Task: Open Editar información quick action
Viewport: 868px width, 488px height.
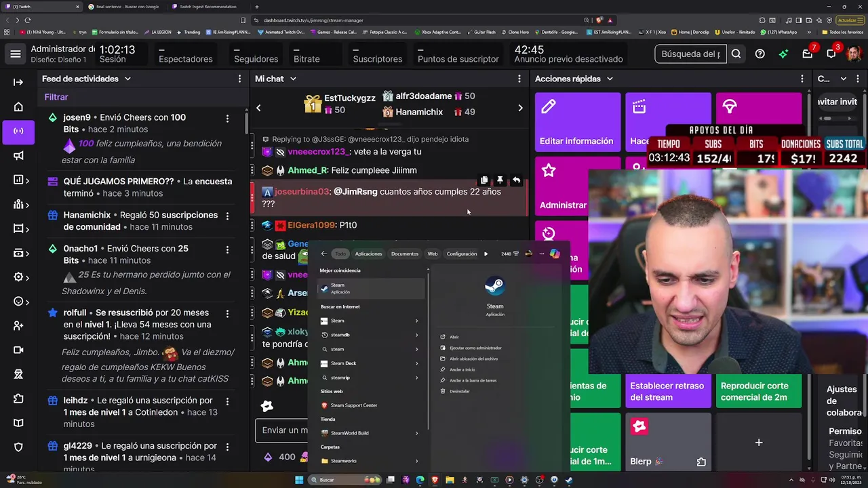Action: (x=577, y=121)
